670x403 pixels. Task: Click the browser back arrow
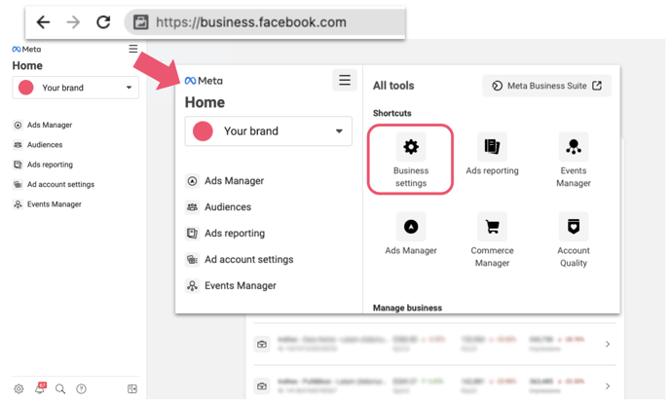click(43, 22)
